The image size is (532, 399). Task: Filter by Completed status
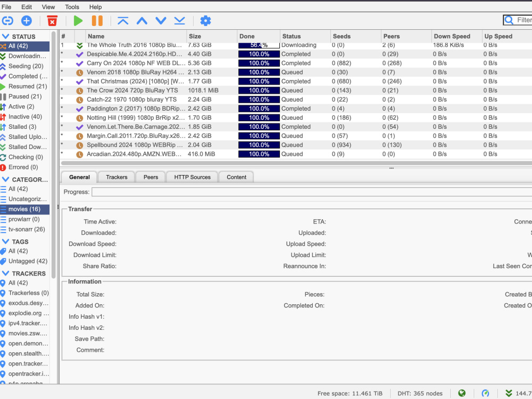coord(25,76)
